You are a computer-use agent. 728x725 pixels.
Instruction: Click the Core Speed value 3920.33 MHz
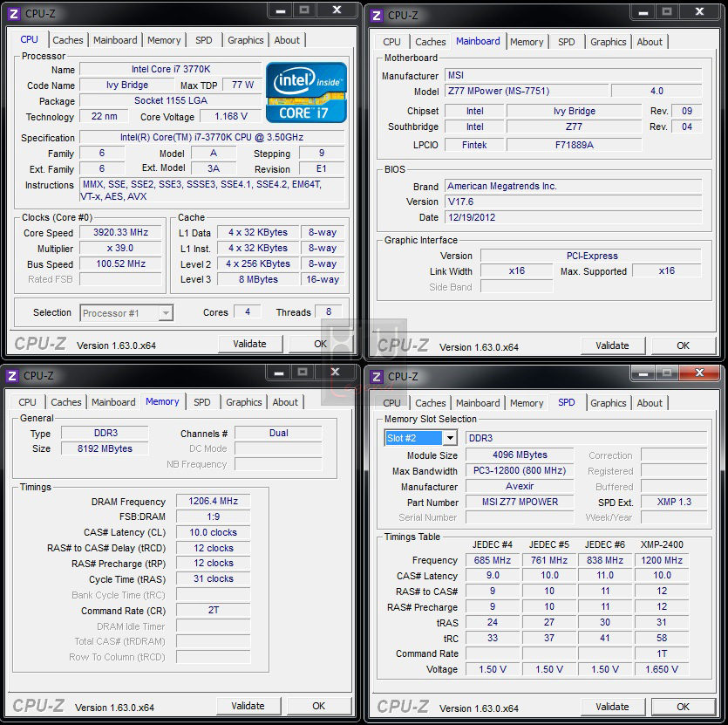point(120,232)
